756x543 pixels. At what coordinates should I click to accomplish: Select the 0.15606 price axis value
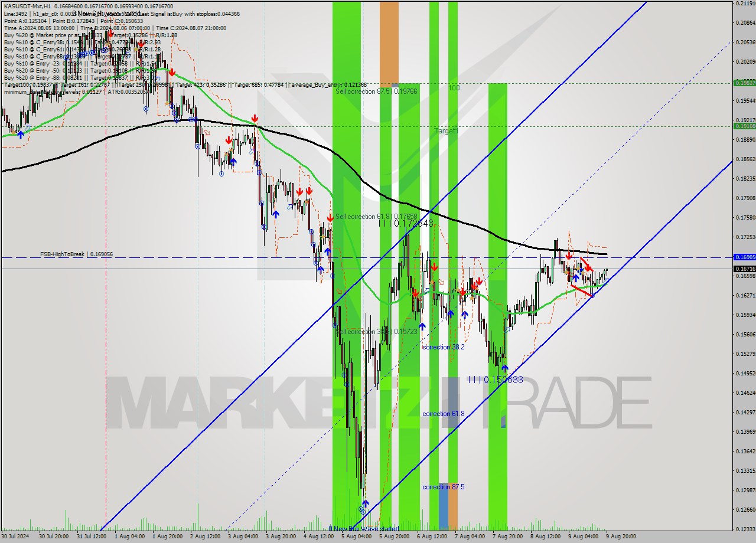coord(745,334)
